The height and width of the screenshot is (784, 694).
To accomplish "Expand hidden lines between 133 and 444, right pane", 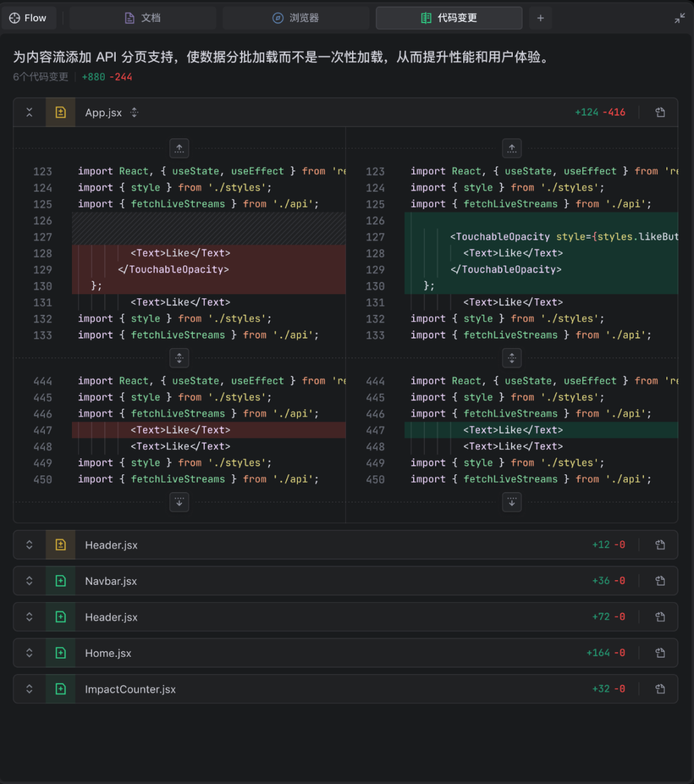I will click(x=512, y=358).
